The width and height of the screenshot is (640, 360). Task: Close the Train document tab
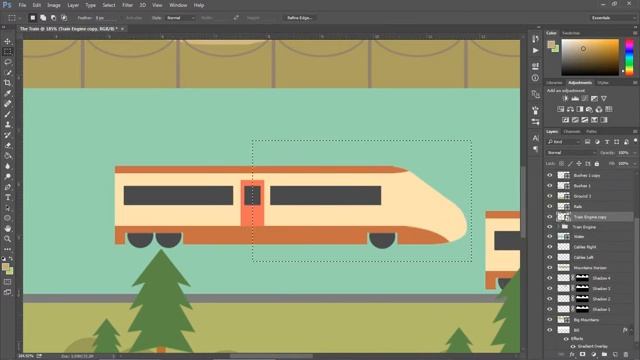[x=122, y=29]
